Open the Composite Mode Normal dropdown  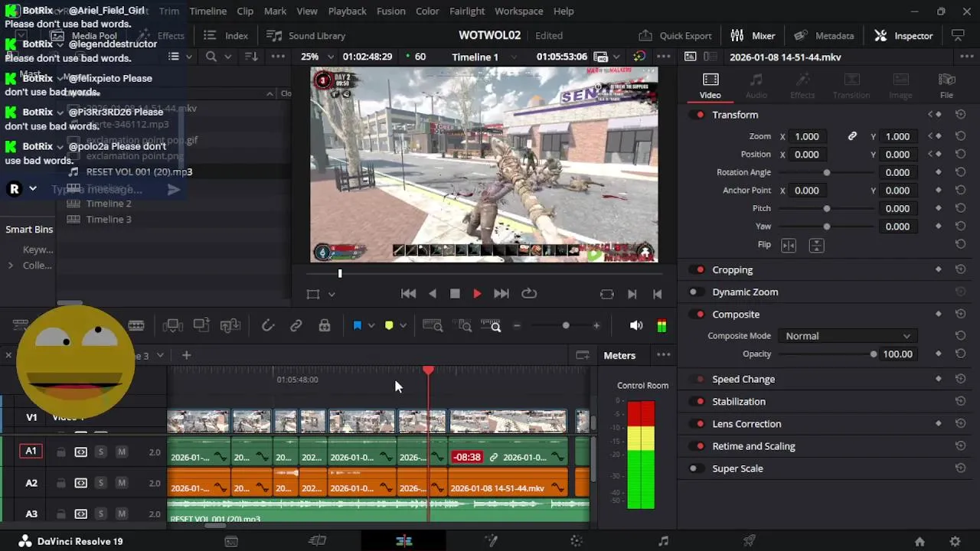coord(847,336)
